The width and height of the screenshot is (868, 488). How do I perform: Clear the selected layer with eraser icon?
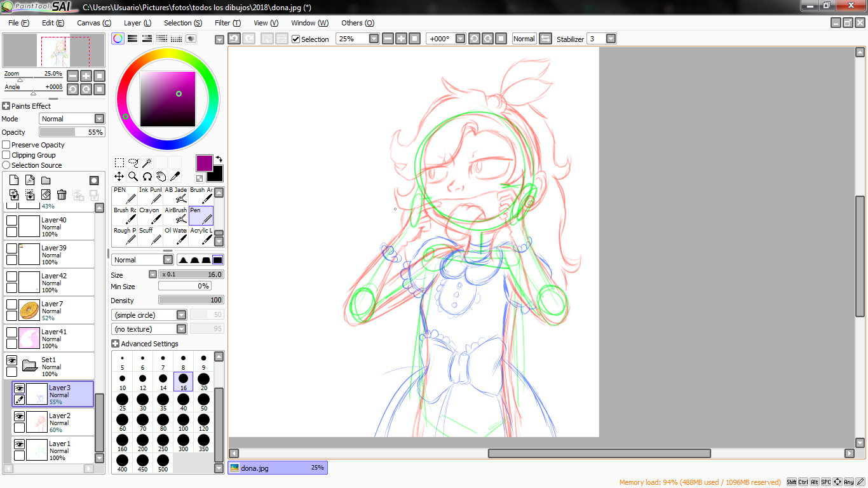click(46, 194)
